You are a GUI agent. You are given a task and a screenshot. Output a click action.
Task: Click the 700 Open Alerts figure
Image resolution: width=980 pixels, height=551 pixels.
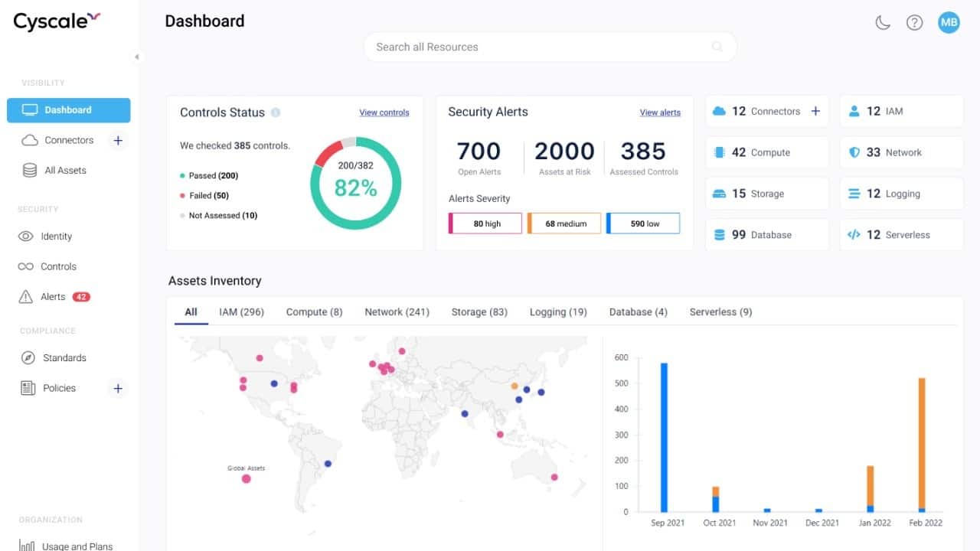click(x=479, y=157)
